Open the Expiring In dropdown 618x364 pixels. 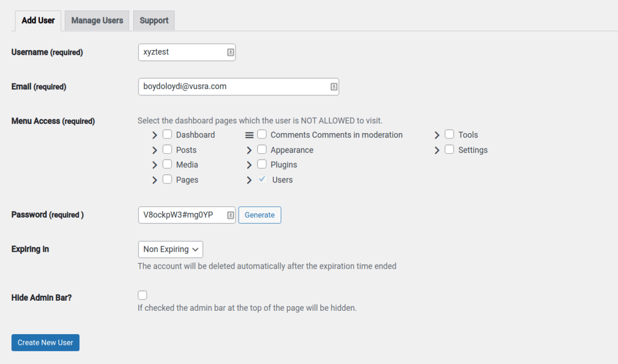click(170, 249)
